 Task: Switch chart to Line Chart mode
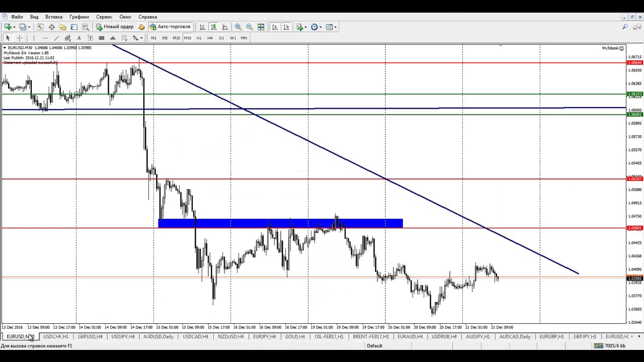click(224, 27)
